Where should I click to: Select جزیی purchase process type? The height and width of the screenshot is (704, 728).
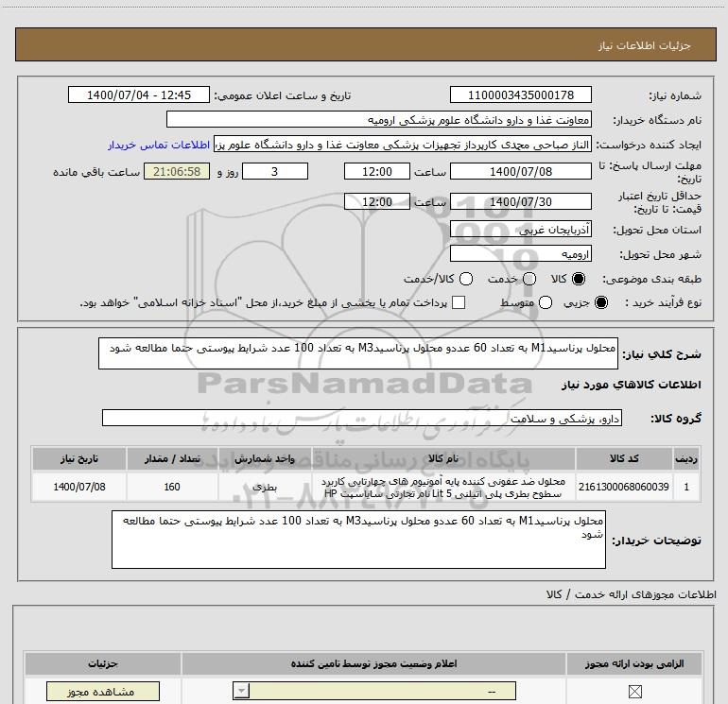tap(604, 302)
